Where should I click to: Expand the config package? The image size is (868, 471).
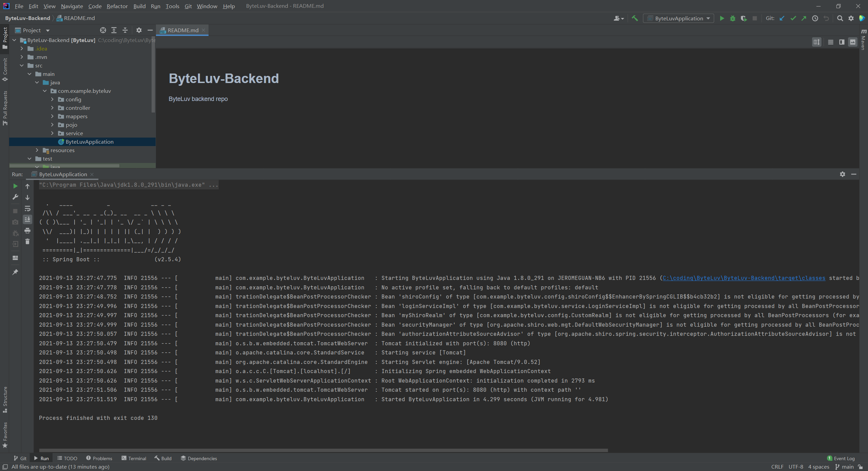tap(52, 99)
